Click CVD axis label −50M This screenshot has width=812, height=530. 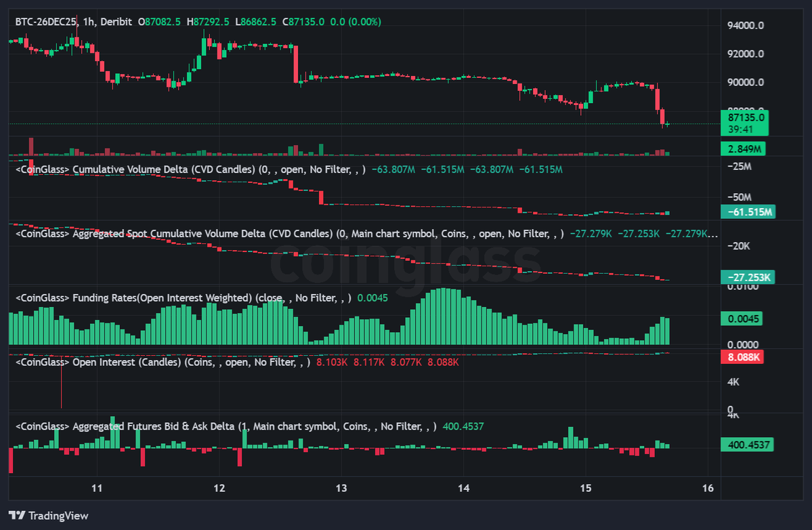(x=739, y=197)
